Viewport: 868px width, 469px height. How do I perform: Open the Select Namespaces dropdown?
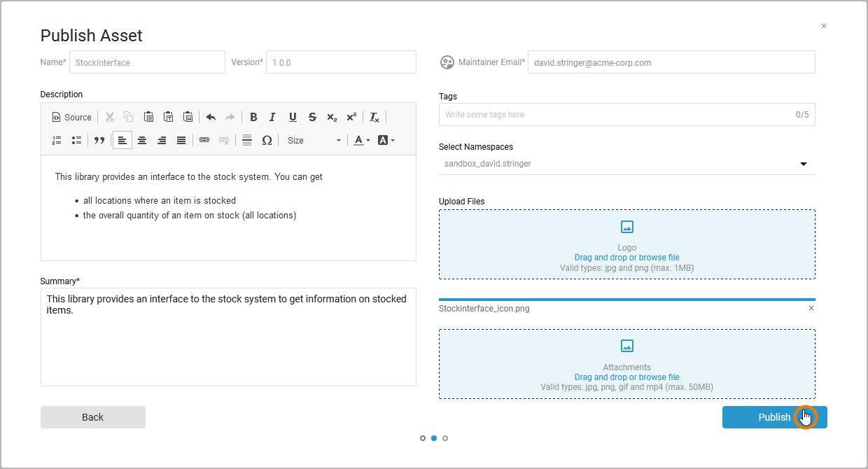coord(803,163)
